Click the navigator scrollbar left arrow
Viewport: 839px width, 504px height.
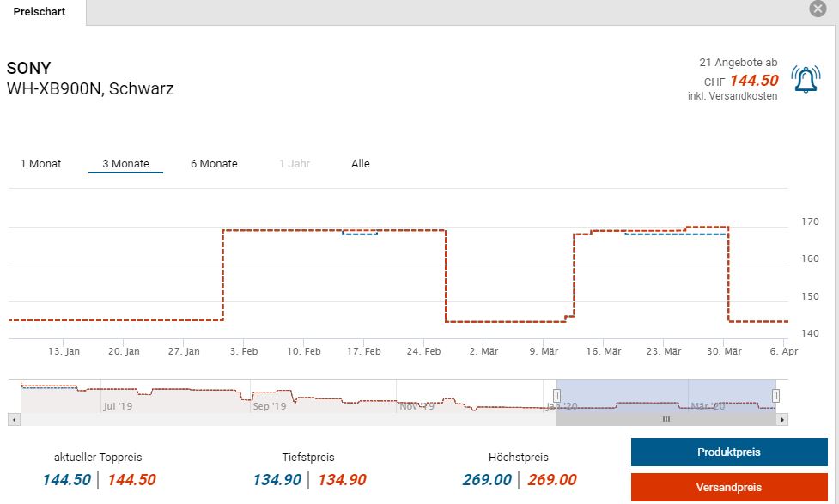click(15, 420)
